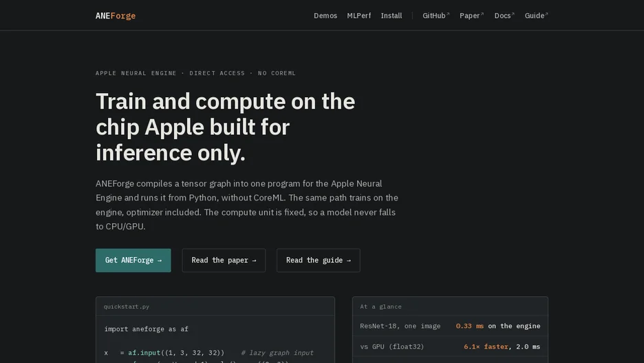Viewport: 644px width, 363px height.
Task: Click the 'ResNet-18, one image' row label
Action: [x=400, y=326]
